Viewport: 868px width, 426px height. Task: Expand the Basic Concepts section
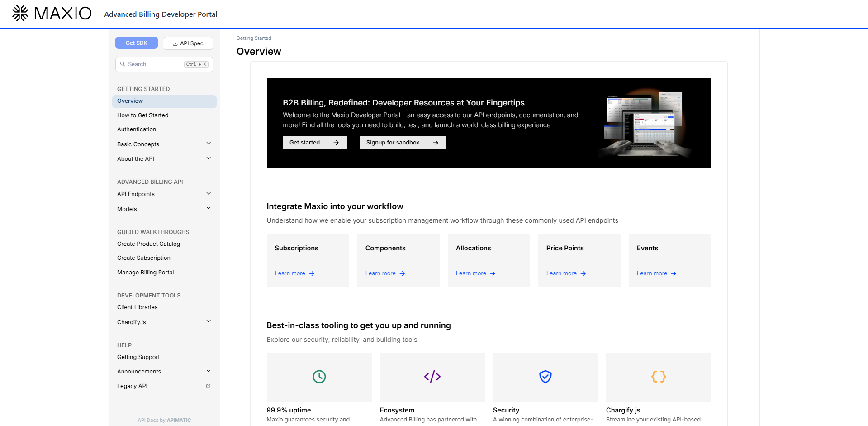209,144
